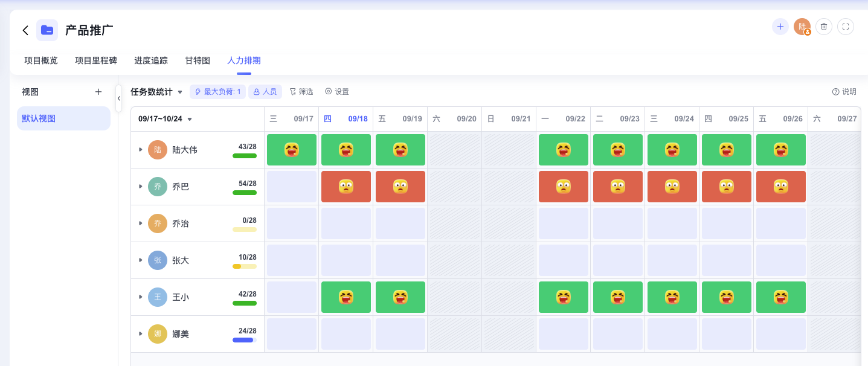Screen dimensions: 868x366
Task: Click the 陆 user avatar at top right
Action: (x=802, y=27)
